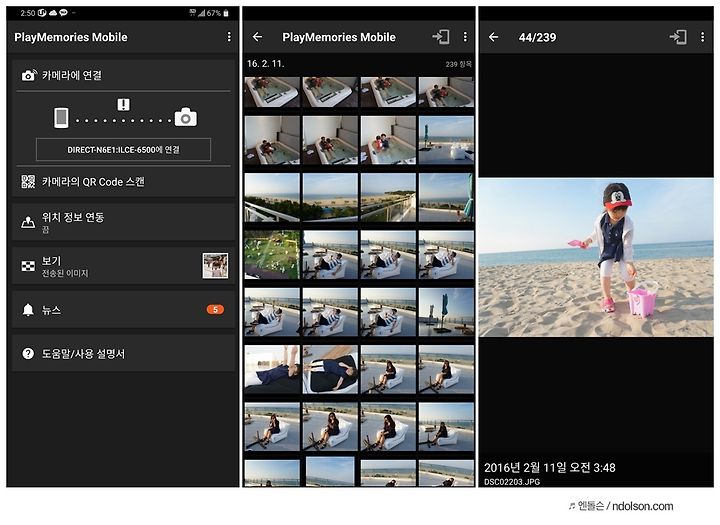Tap the warning exclamation icon above connection dots
Viewport: 720px width, 525px height.
[123, 105]
